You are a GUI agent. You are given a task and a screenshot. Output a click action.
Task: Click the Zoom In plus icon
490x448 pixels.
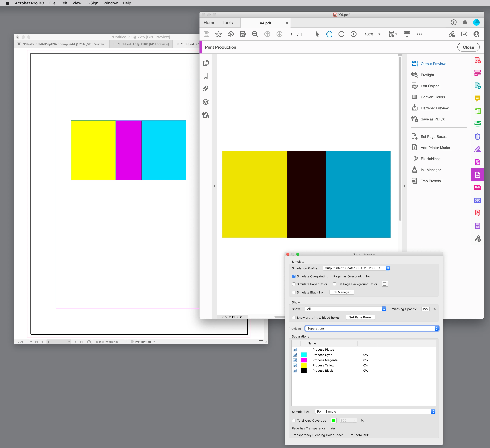(353, 34)
